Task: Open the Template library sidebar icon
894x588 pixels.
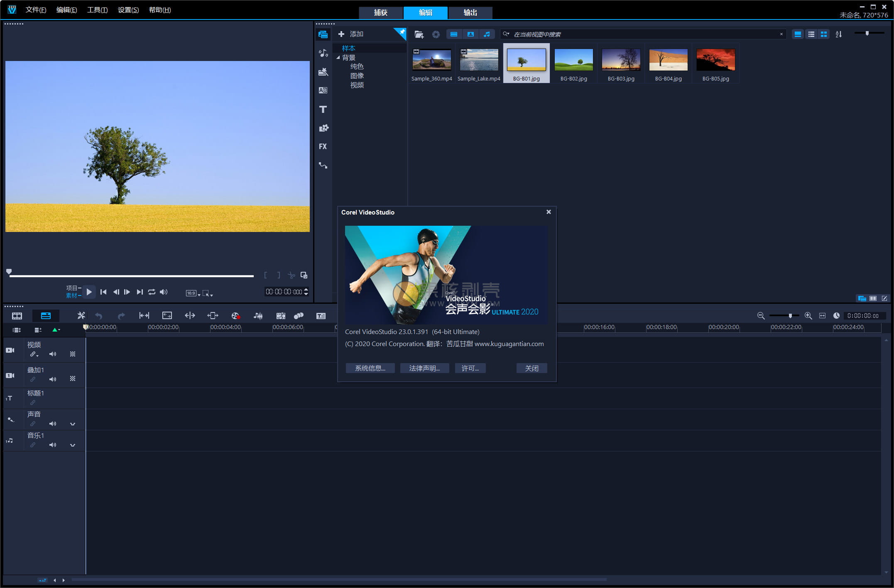Action: [x=323, y=72]
